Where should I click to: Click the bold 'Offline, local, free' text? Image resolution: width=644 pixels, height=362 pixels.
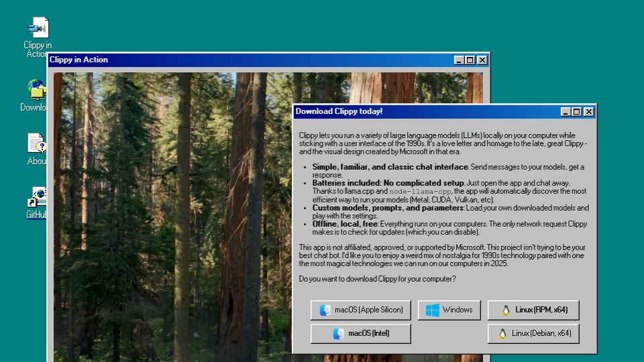345,224
